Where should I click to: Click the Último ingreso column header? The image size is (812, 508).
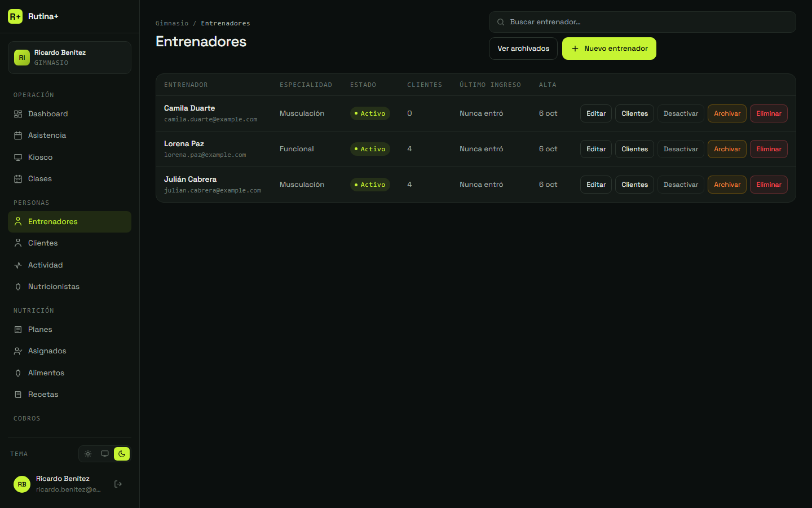[490, 85]
